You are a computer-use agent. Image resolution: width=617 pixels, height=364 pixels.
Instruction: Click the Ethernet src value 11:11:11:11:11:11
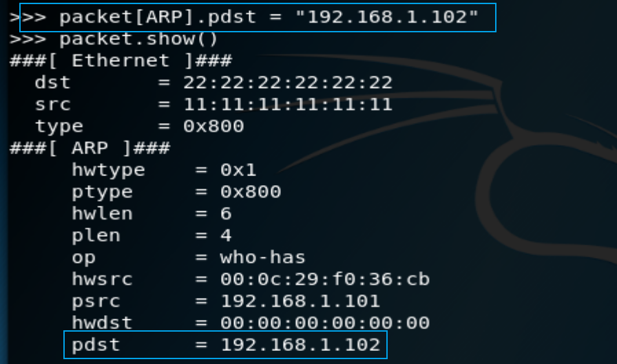[288, 105]
